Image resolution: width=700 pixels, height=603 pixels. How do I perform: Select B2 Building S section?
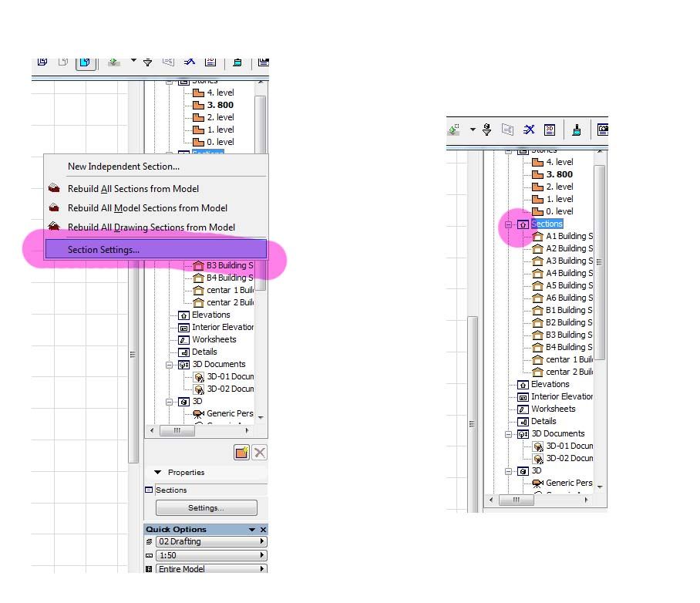tap(569, 322)
